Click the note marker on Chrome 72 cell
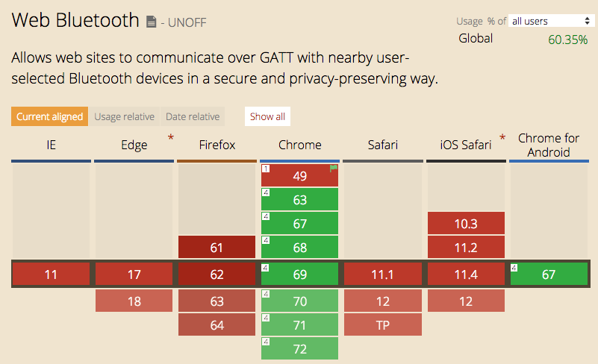Viewport: 598px width, 364px height. click(x=266, y=342)
